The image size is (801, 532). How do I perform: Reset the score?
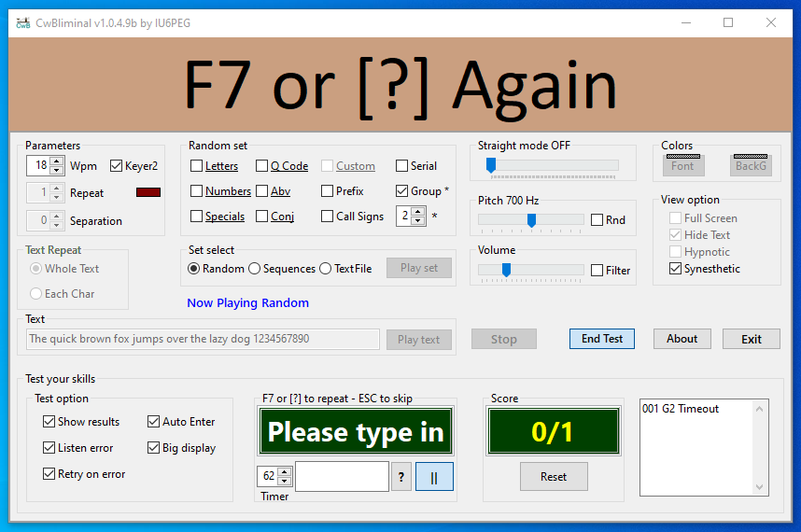(x=554, y=476)
